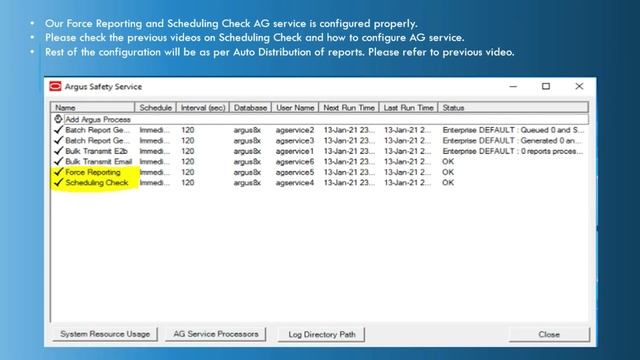
Task: Select the Bulk Transmit Email process
Action: point(320,162)
